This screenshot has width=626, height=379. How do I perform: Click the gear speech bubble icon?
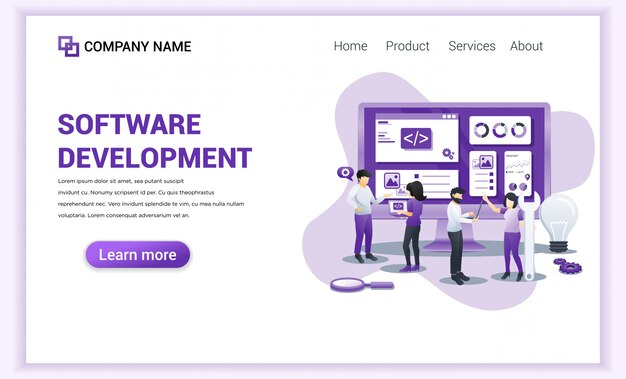click(x=345, y=173)
